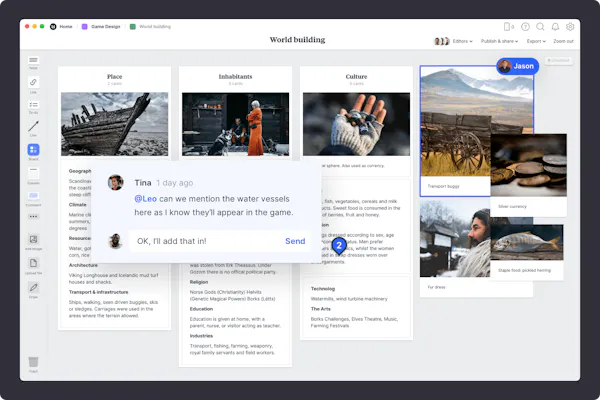Click the comment reply text field

click(205, 241)
